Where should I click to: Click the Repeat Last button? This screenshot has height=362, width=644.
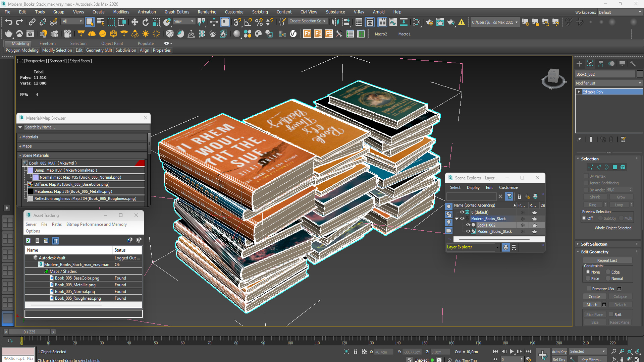tap(607, 260)
